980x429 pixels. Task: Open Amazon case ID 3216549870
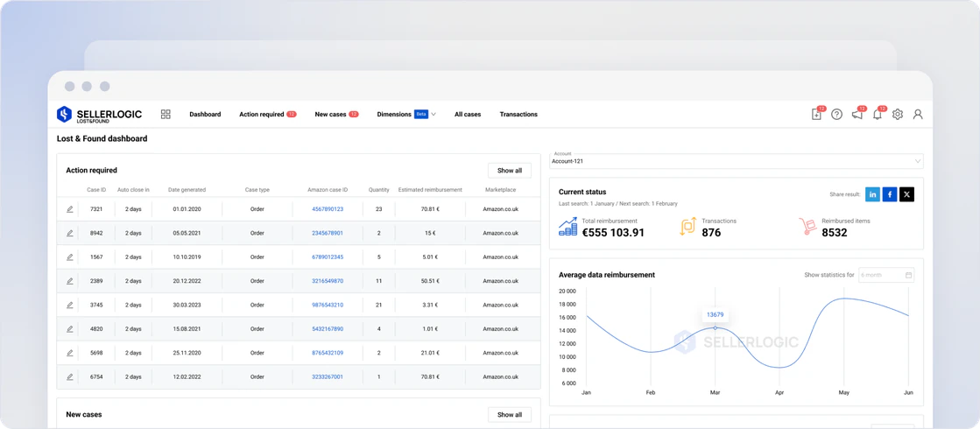tap(328, 281)
